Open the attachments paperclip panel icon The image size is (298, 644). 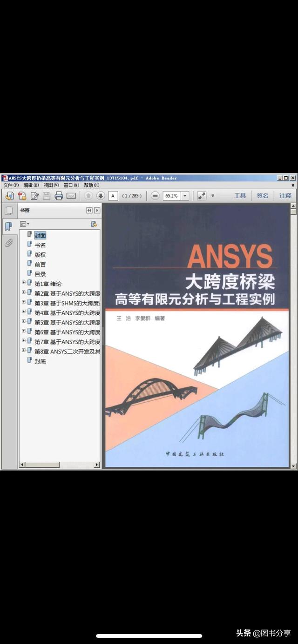pyautogui.click(x=8, y=243)
